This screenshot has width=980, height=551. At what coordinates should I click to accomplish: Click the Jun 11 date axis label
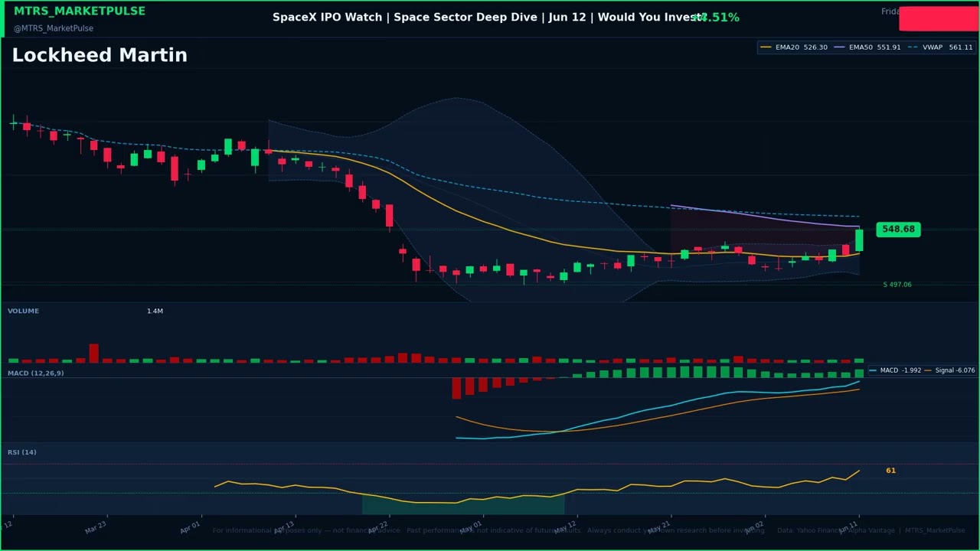point(848,527)
